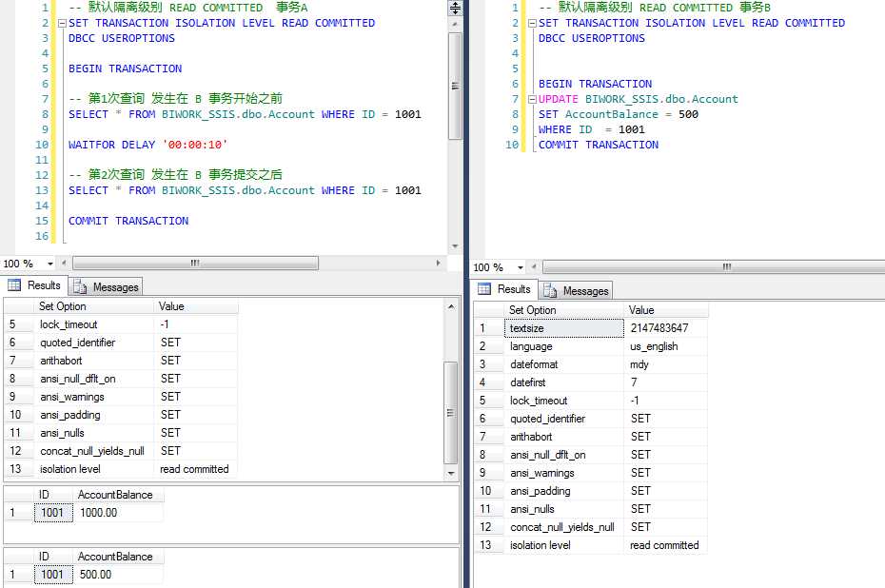Collapse the SET TRANSACTION block in the 事务B editor
This screenshot has height=588, width=885.
532,23
